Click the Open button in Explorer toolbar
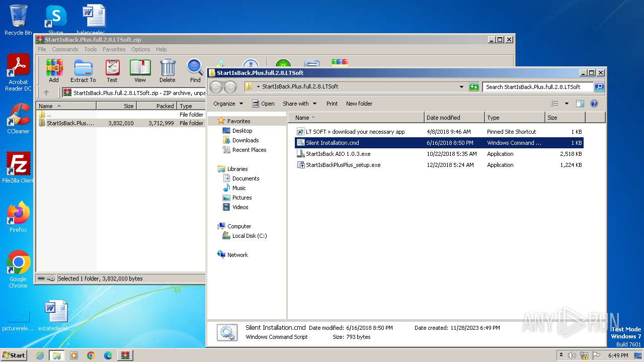Viewport: 644px width, 362px height. click(263, 104)
